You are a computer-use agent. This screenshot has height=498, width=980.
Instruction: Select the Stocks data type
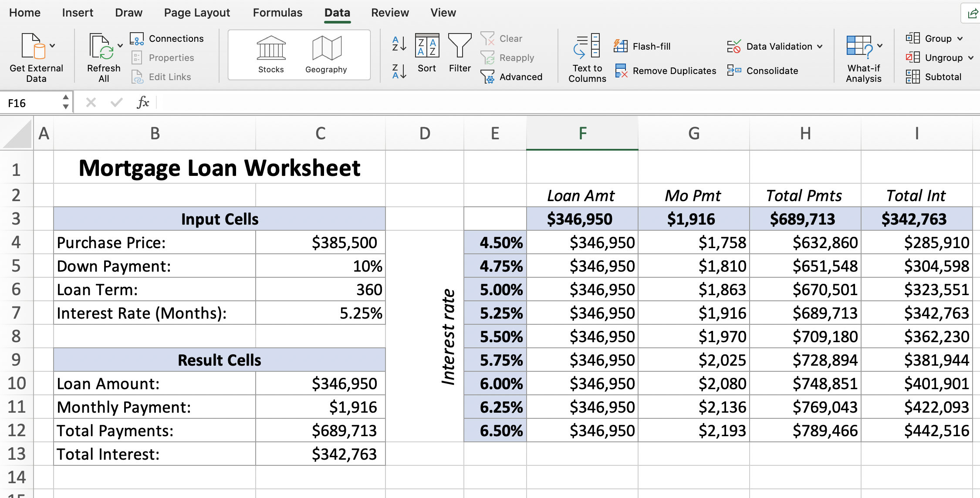(271, 55)
